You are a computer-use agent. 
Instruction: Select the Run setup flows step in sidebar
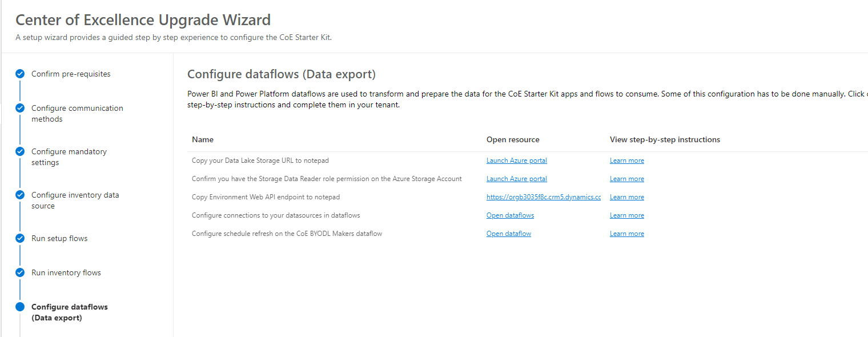coord(59,238)
